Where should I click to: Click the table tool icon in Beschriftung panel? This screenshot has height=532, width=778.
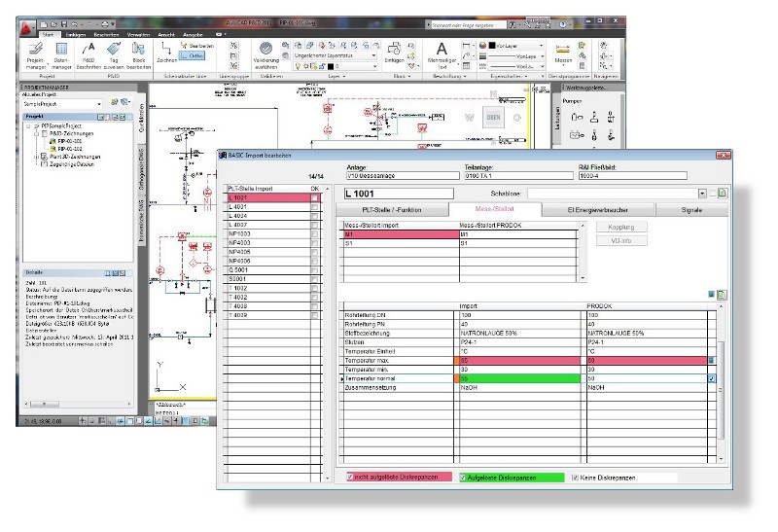pos(467,65)
